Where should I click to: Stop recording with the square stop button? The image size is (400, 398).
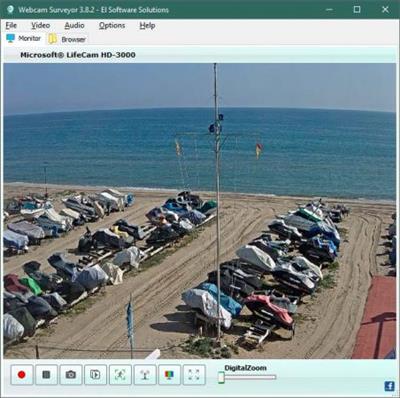pyautogui.click(x=46, y=375)
